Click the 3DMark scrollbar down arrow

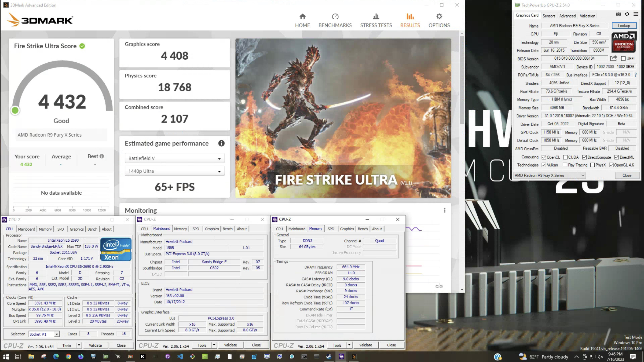pos(462,290)
